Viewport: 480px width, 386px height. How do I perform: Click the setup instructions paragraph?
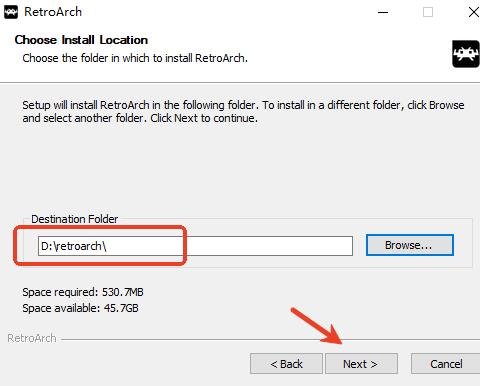pos(243,112)
